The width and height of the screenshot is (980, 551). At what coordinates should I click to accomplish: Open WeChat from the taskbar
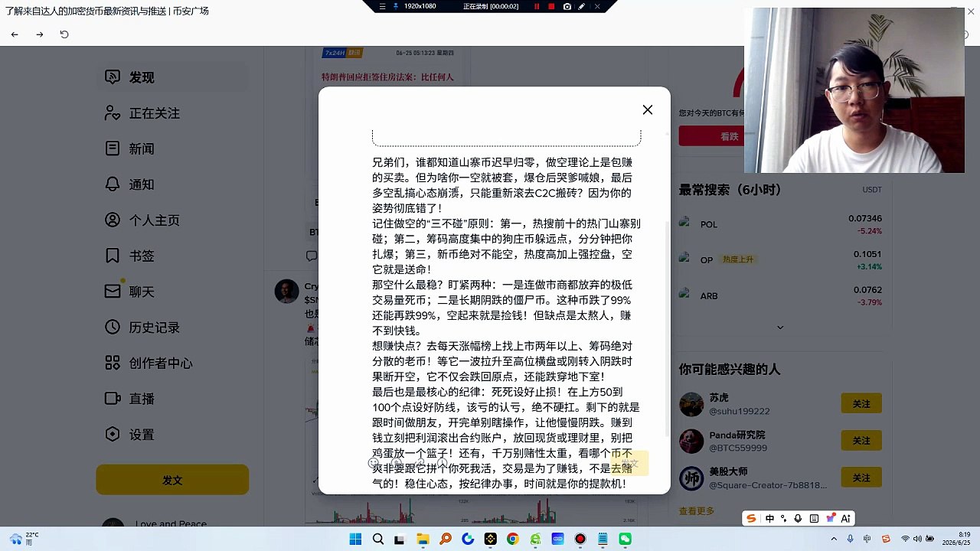point(626,540)
